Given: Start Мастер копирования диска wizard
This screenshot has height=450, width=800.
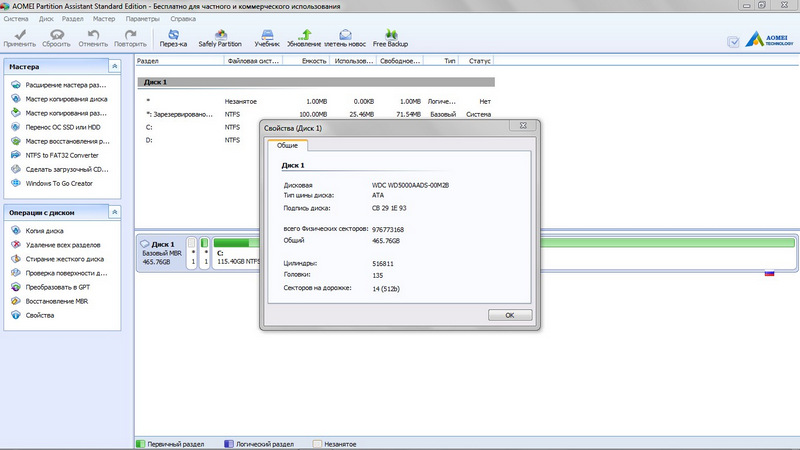Looking at the screenshot, I should [x=66, y=99].
